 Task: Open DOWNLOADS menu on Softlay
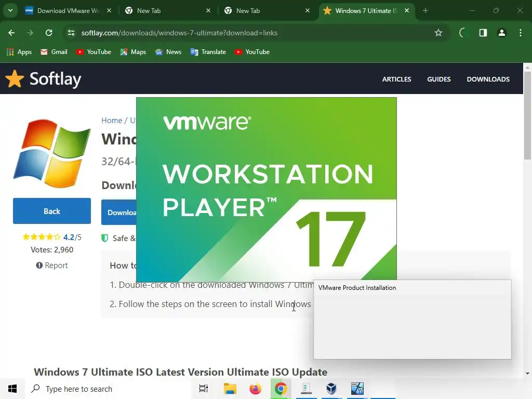tap(488, 79)
